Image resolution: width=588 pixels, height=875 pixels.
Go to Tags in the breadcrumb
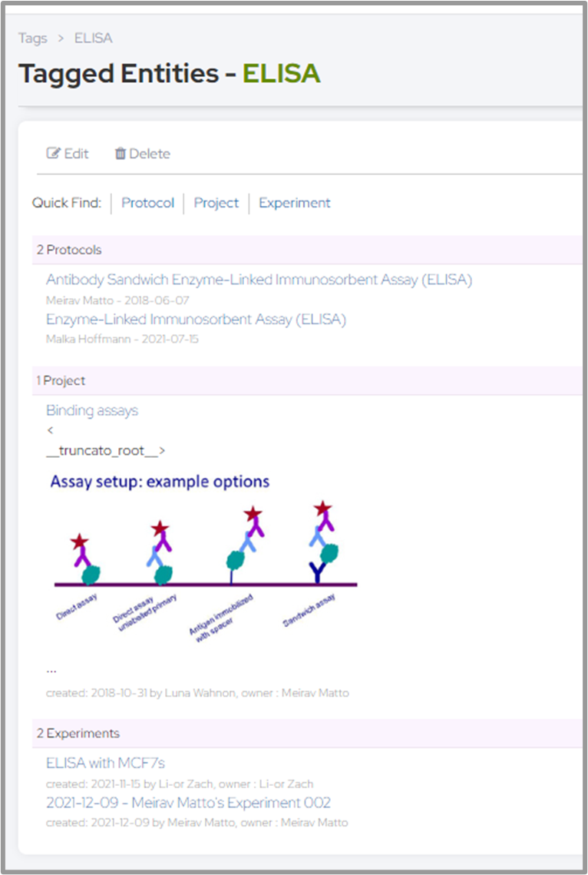click(32, 38)
